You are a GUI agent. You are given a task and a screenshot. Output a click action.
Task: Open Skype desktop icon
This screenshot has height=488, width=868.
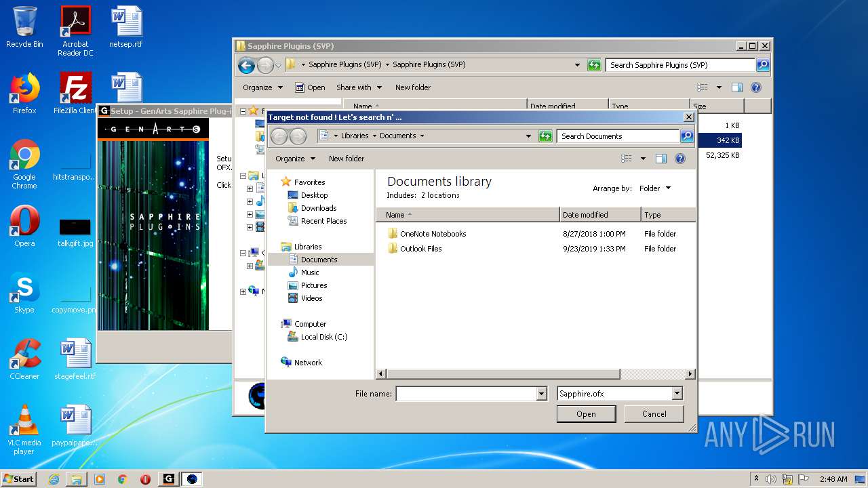point(24,293)
